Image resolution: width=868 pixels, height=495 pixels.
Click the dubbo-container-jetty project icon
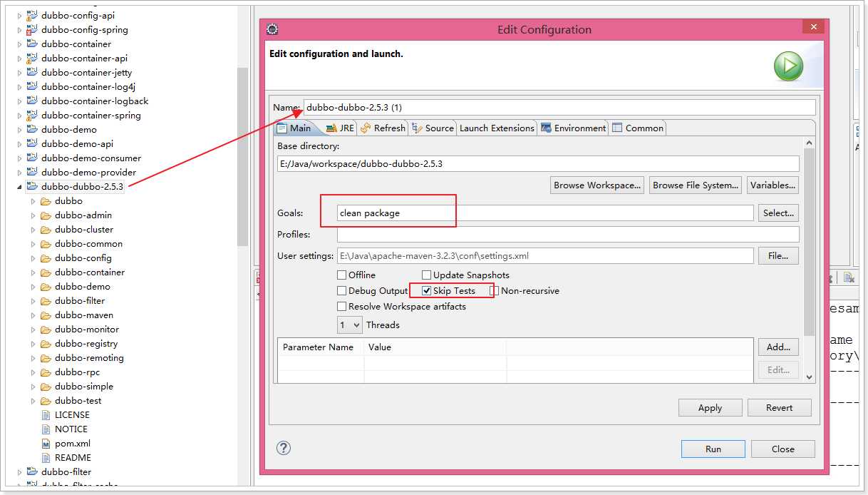tap(31, 72)
